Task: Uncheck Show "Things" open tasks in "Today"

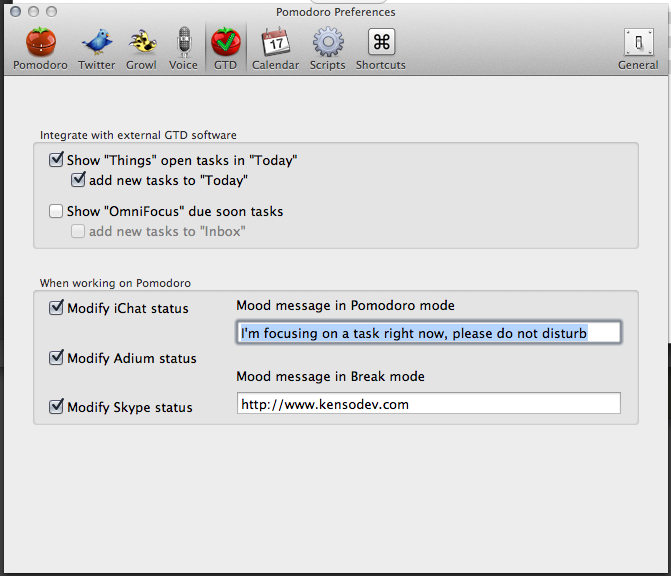Action: coord(56,160)
